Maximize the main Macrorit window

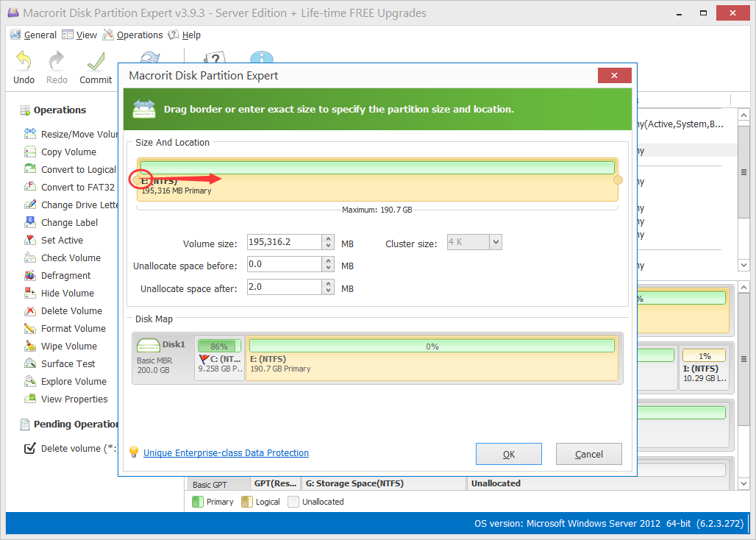[704, 13]
